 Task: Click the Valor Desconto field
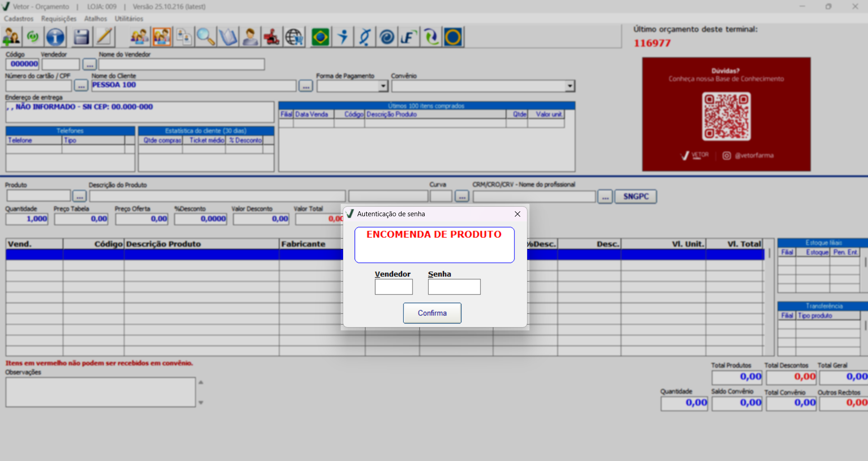[261, 219]
